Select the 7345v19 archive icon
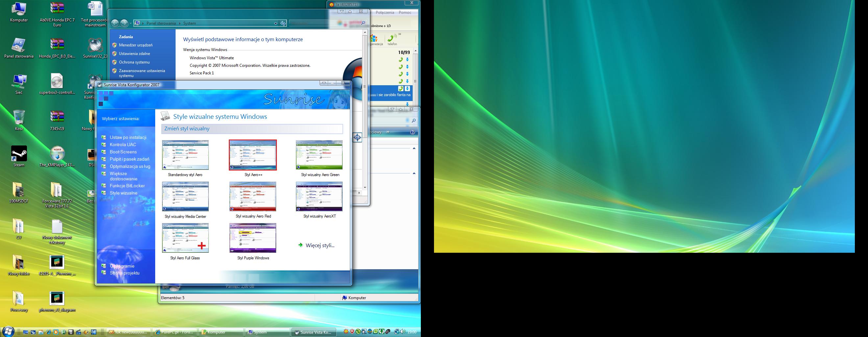Viewport: 868px width, 337px height. coord(57,120)
